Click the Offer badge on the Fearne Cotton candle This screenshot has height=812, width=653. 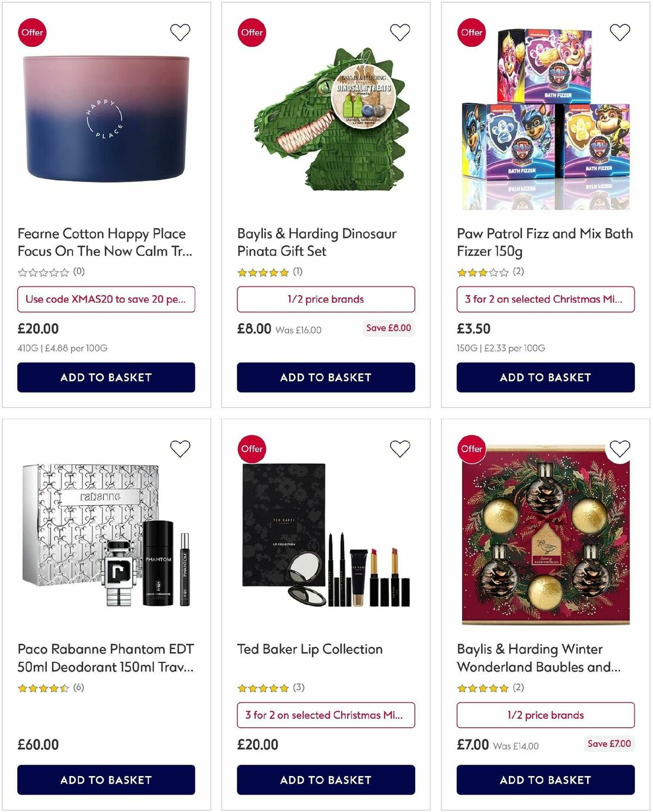click(32, 33)
